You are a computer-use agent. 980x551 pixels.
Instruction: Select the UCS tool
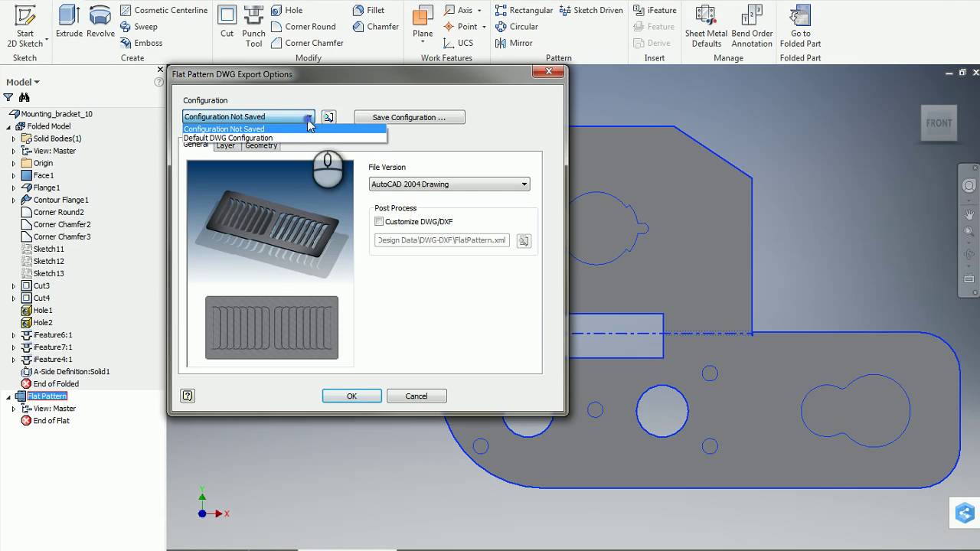point(458,43)
